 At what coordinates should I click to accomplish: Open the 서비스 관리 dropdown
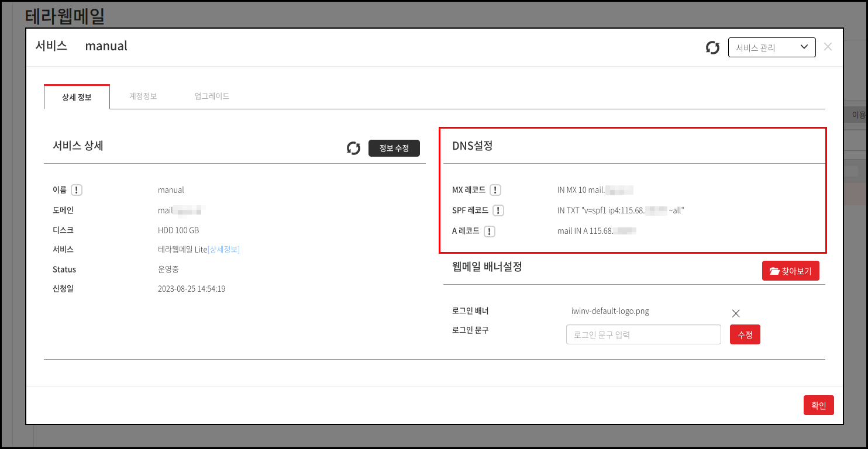[771, 47]
